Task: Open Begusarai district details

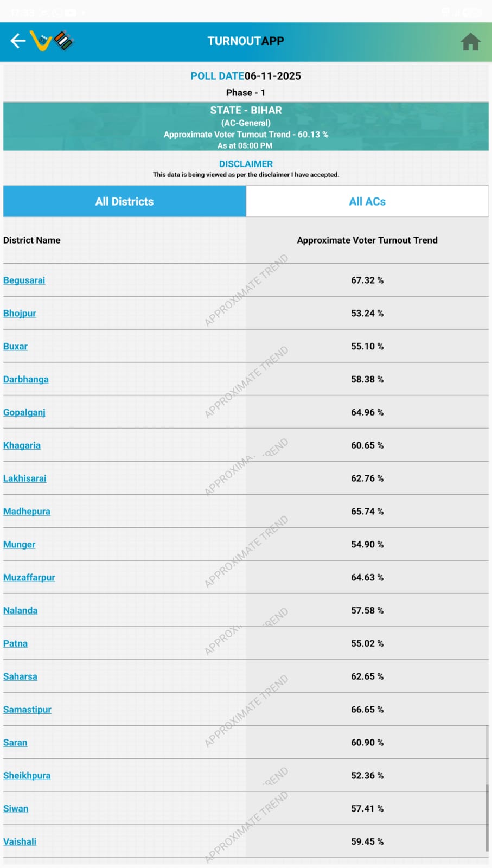Action: [x=24, y=280]
